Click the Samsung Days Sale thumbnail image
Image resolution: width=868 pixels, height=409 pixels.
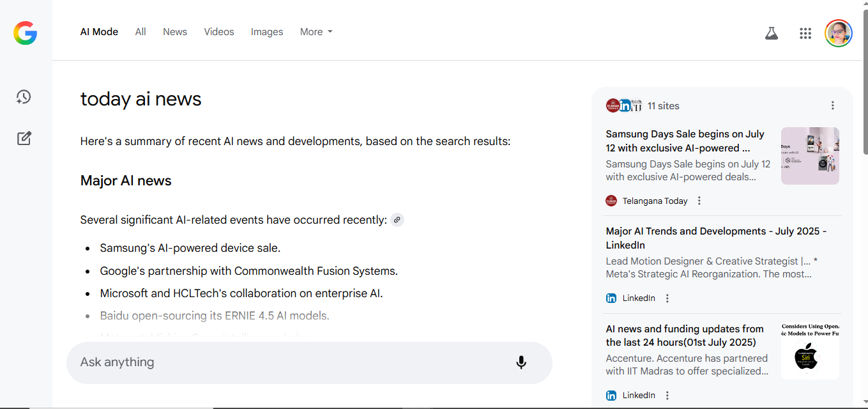810,156
